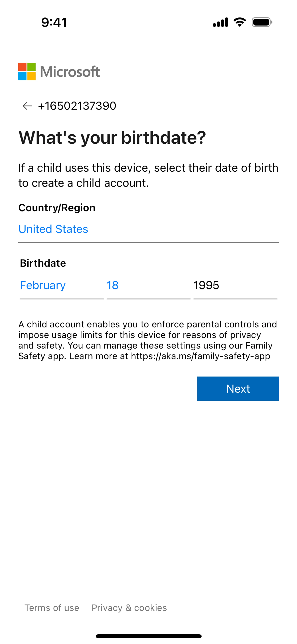Tap the cellular signal strength icon

click(x=220, y=22)
